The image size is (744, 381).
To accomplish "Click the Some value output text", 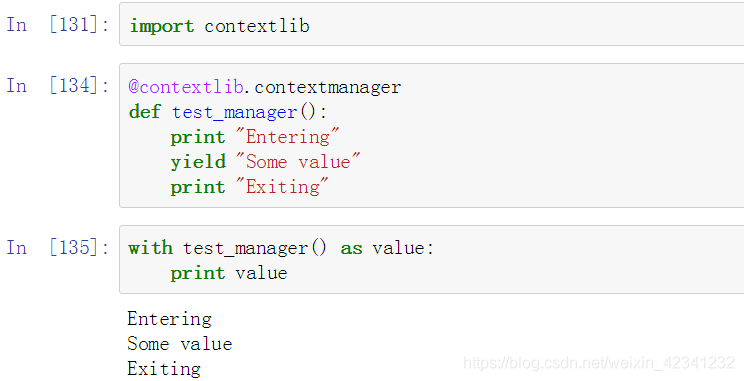I will coord(180,344).
